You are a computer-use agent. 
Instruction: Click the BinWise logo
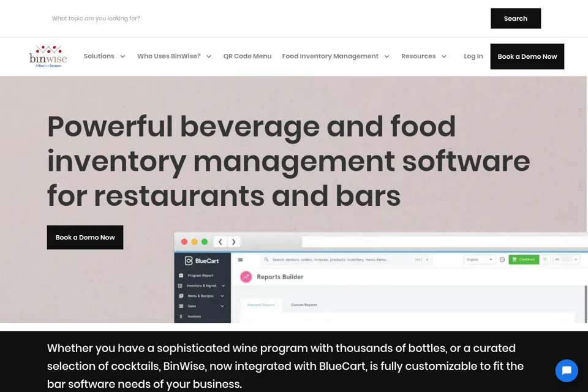click(x=48, y=56)
